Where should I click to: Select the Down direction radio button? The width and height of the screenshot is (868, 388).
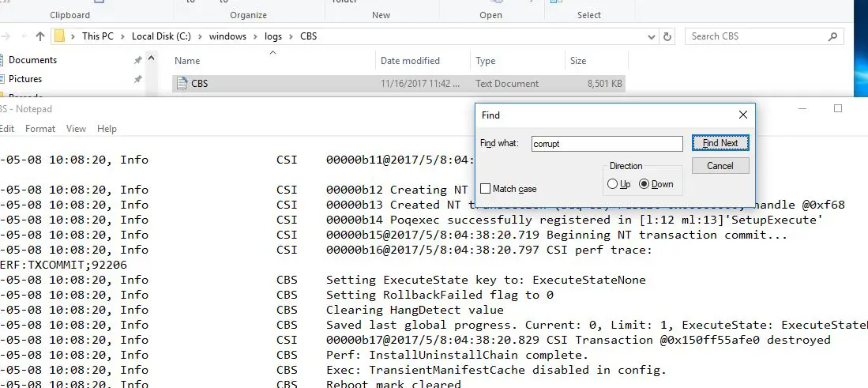pos(644,184)
